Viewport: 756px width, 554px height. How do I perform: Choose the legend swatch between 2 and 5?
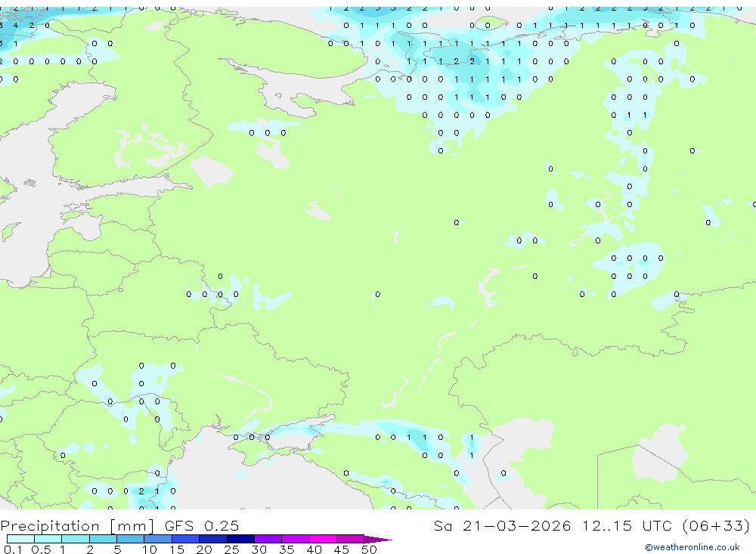click(103, 539)
